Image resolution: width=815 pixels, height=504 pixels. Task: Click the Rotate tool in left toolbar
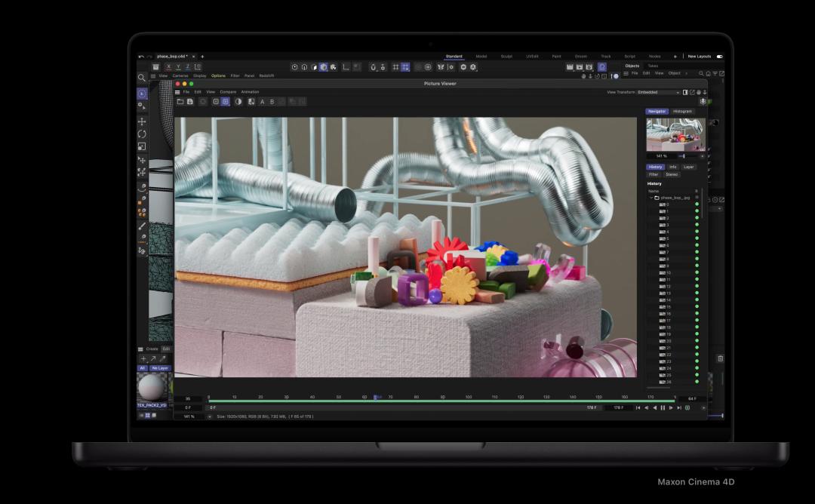(x=142, y=134)
